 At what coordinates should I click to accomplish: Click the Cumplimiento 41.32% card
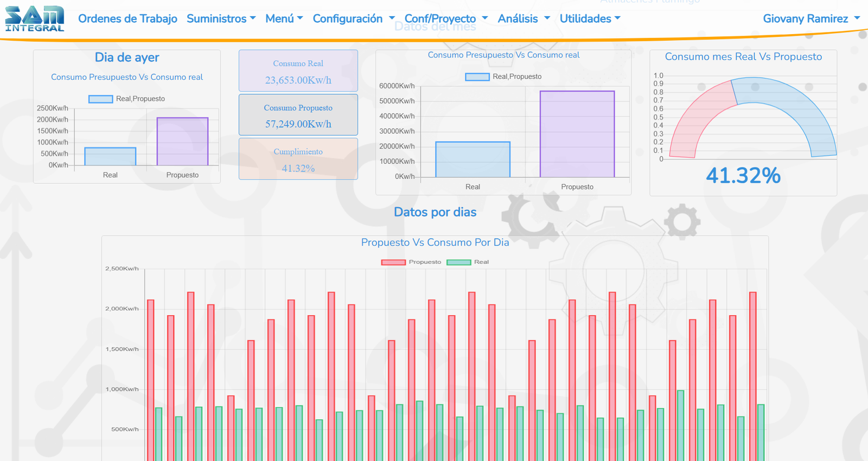pyautogui.click(x=298, y=159)
